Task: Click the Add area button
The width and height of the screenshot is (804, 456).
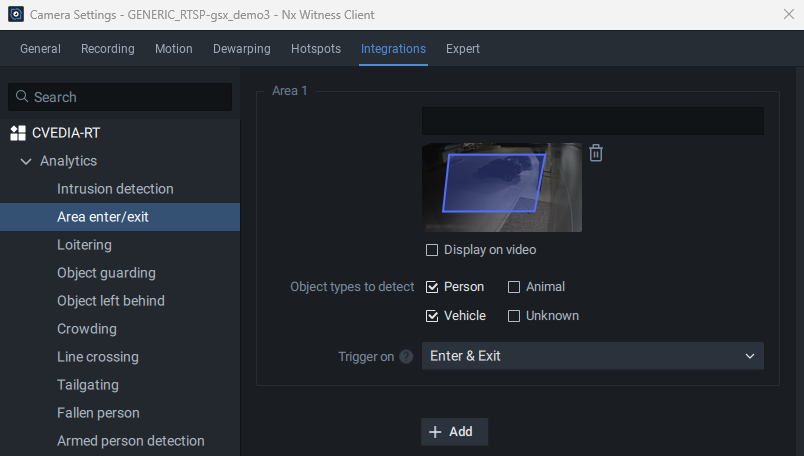Action: coord(454,432)
